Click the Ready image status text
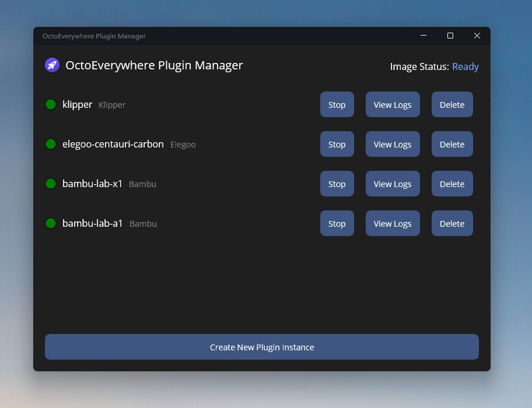This screenshot has height=408, width=532. pyautogui.click(x=465, y=66)
